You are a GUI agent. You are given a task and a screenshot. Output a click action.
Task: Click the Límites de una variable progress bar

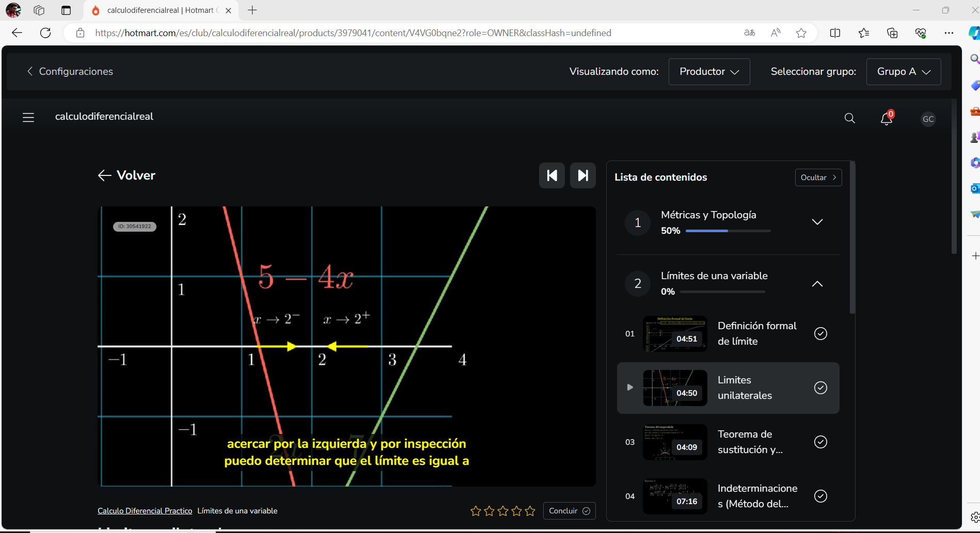(x=722, y=292)
